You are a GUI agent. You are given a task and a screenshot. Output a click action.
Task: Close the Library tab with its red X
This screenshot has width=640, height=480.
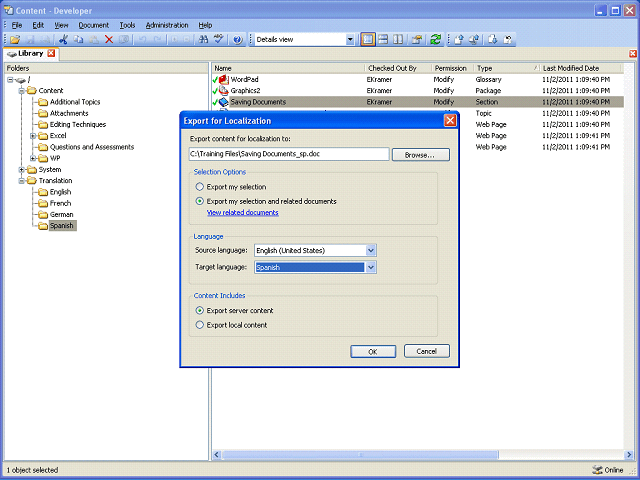click(x=51, y=53)
